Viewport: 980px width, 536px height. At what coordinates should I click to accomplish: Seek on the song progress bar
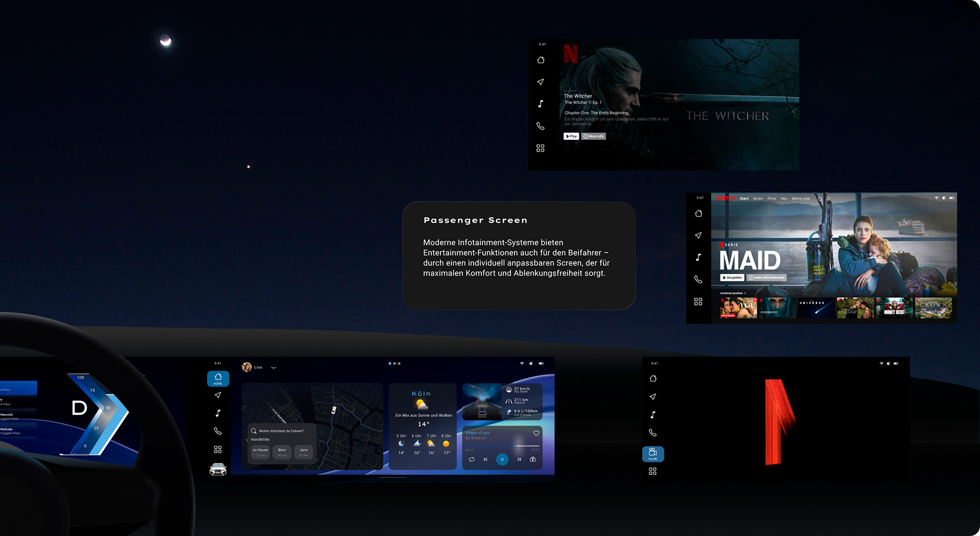point(502,446)
